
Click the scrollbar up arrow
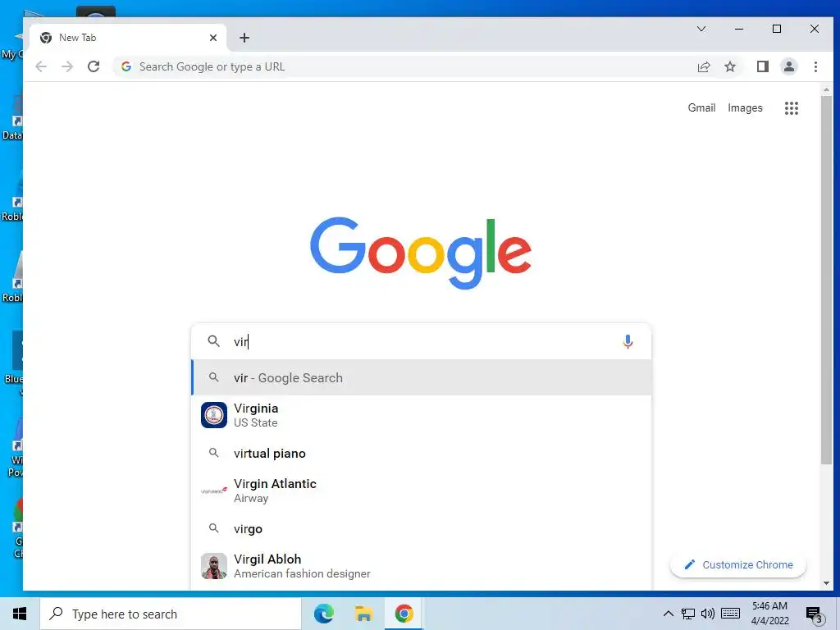[826, 89]
